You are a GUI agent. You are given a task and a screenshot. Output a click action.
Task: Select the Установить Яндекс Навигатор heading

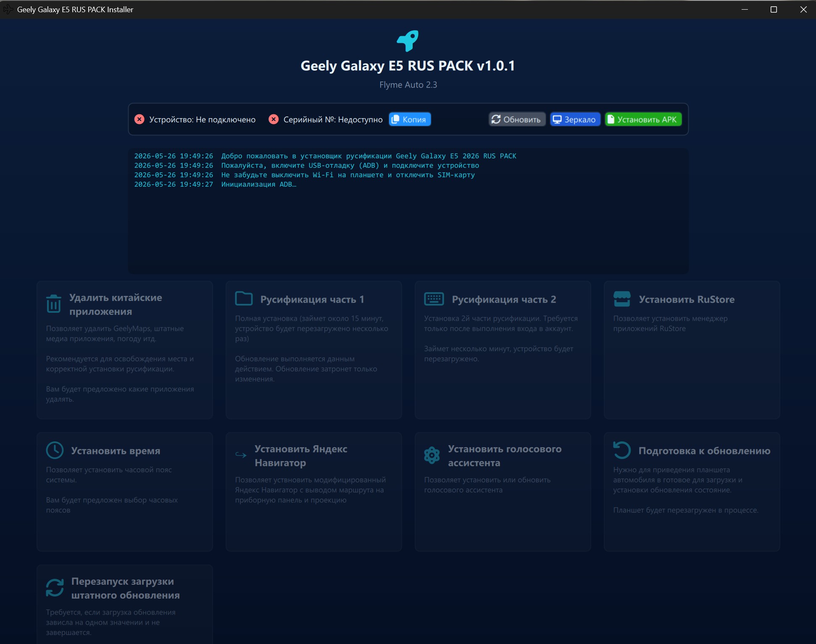point(301,456)
